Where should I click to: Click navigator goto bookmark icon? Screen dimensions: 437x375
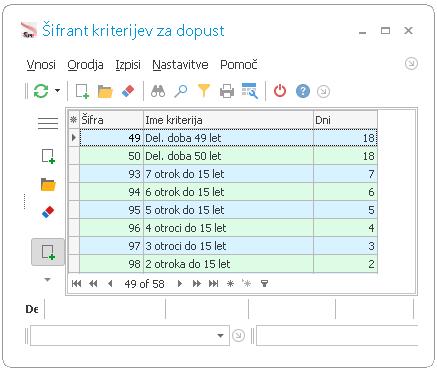(x=247, y=284)
